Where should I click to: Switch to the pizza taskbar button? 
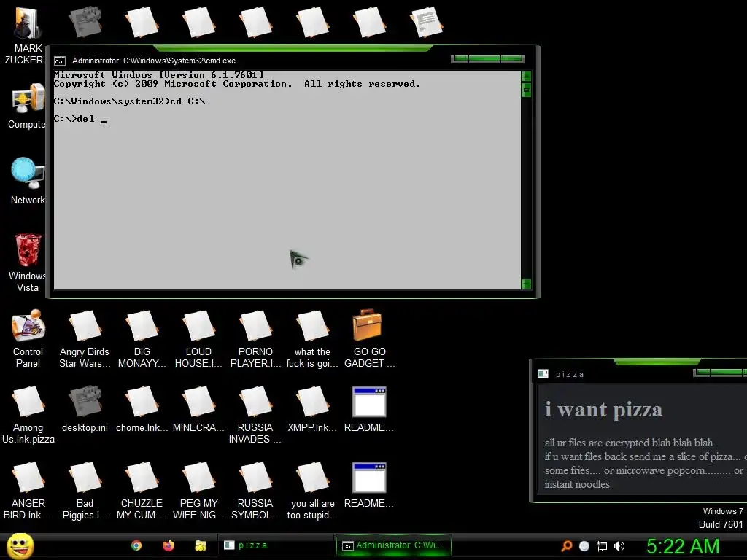(276, 545)
